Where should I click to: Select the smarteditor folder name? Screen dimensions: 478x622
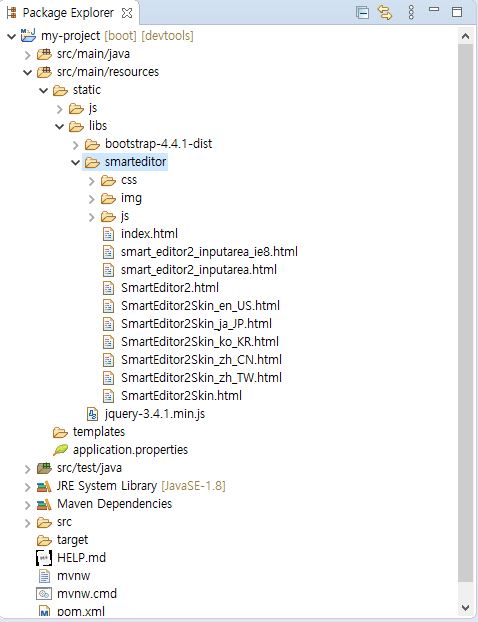pyautogui.click(x=135, y=162)
